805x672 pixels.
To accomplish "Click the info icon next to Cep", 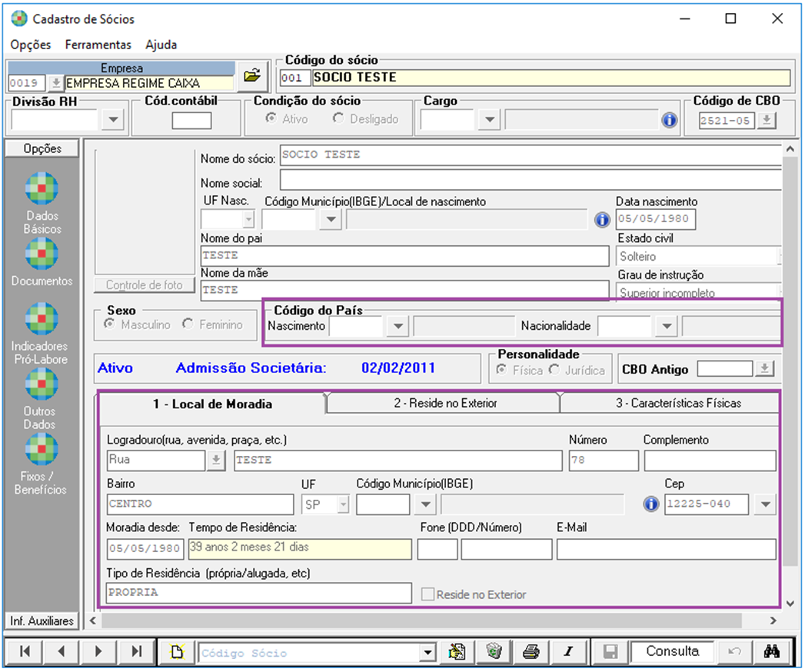I will 650,504.
